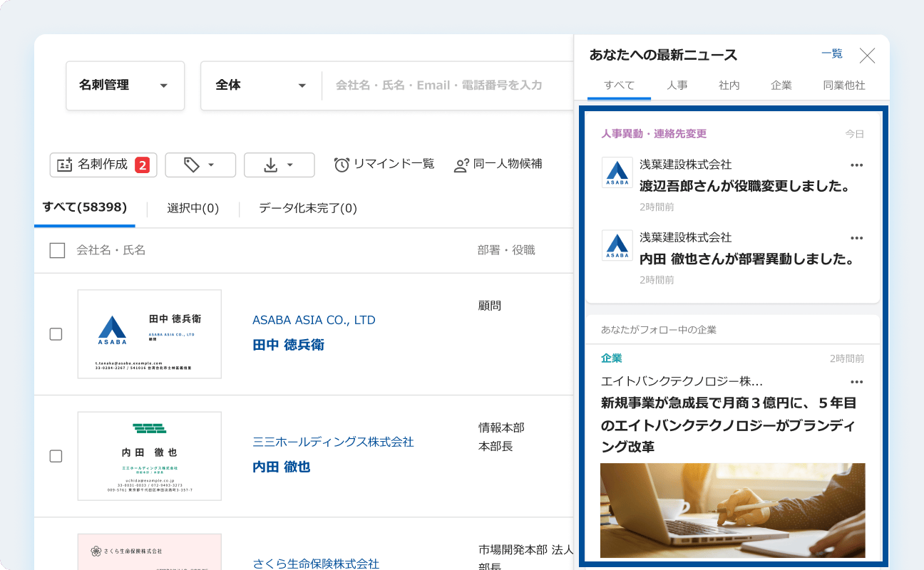Click the 名刺作成 card icon button
Viewport: 924px width, 570px height.
tap(102, 165)
